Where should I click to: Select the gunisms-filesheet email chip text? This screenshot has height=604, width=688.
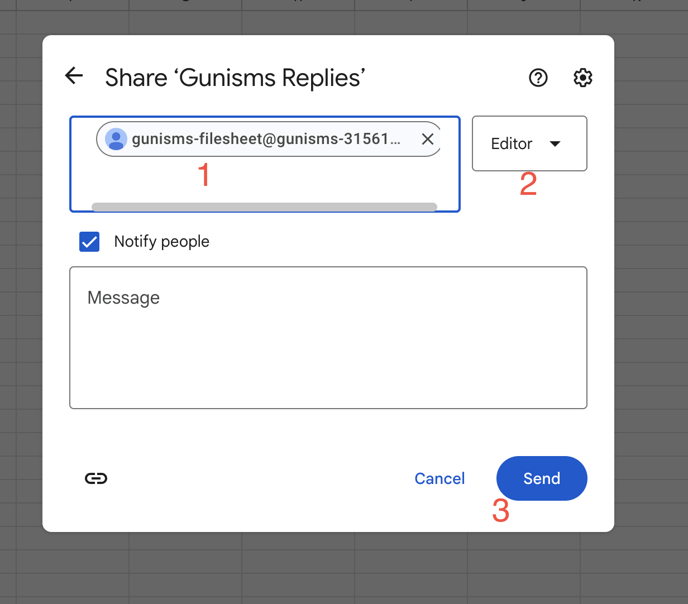click(266, 139)
